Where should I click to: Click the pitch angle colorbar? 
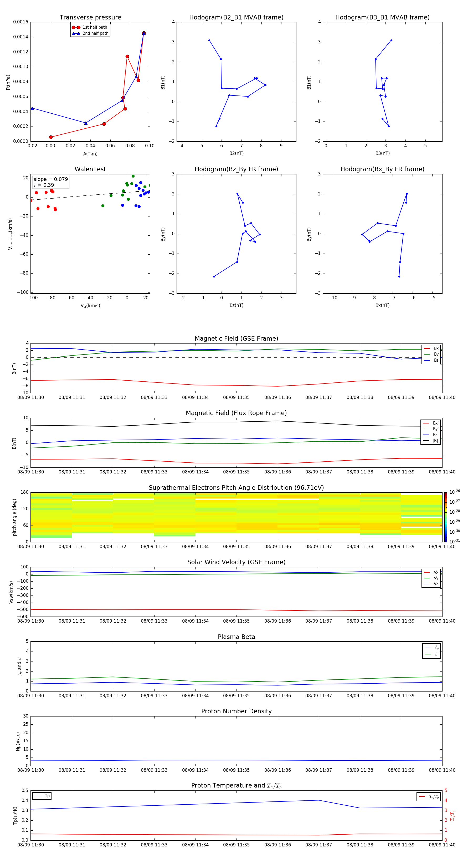click(x=446, y=517)
